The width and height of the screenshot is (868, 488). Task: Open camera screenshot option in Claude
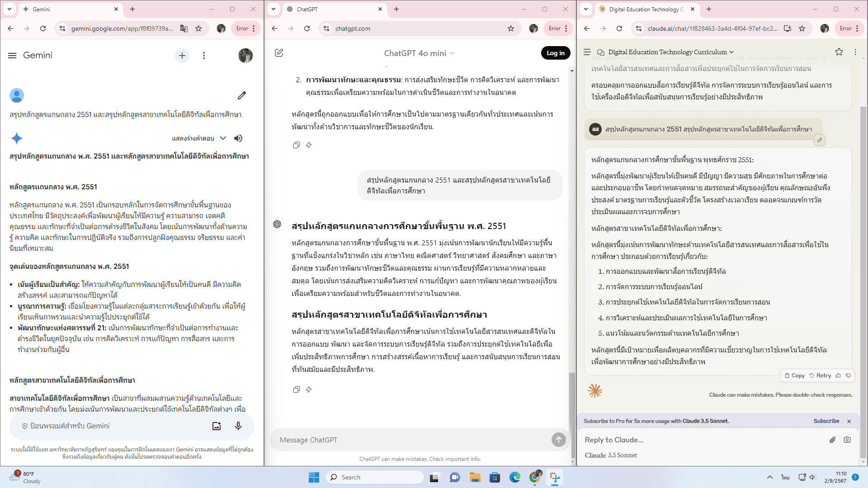pos(847,440)
